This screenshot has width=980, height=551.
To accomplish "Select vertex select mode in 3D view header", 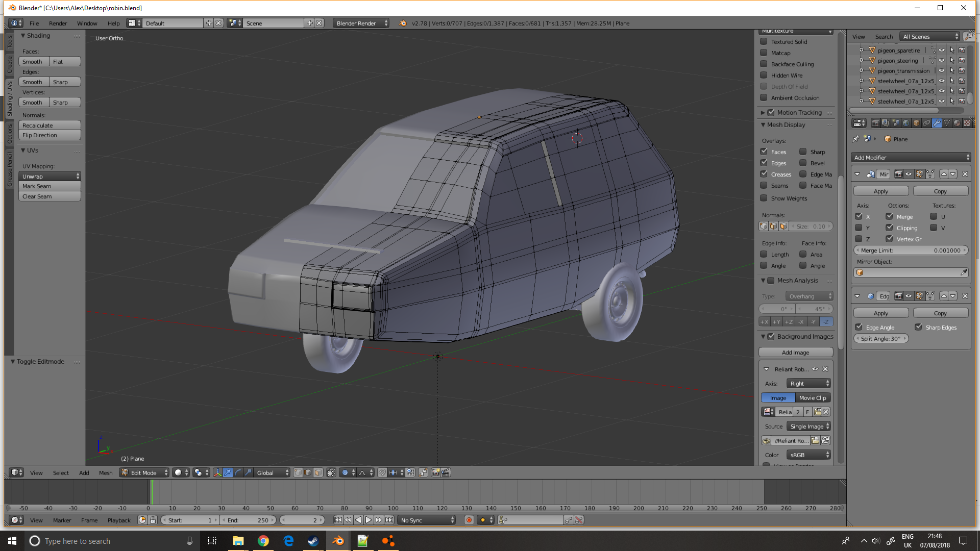I will (x=298, y=472).
